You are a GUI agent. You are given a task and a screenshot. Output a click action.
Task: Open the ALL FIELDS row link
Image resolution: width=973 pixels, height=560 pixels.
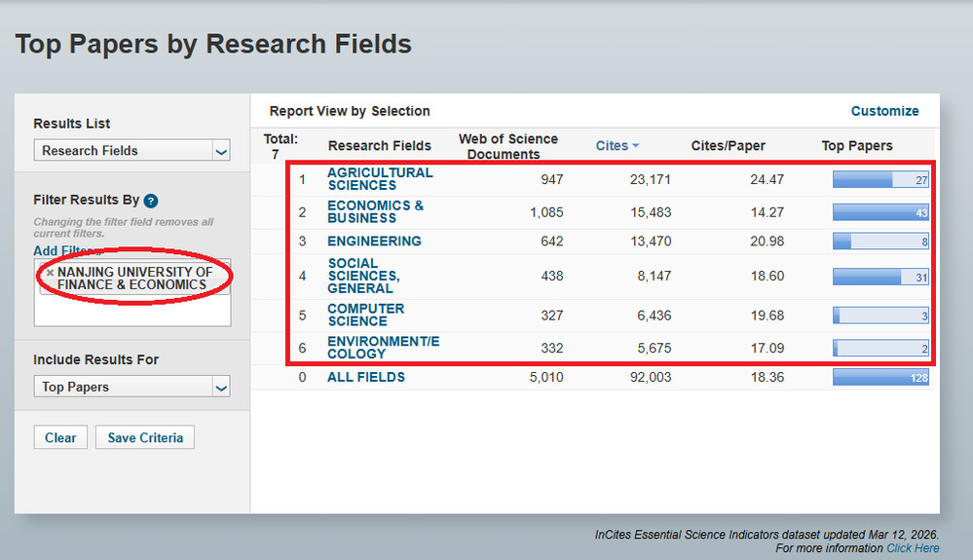coord(366,378)
